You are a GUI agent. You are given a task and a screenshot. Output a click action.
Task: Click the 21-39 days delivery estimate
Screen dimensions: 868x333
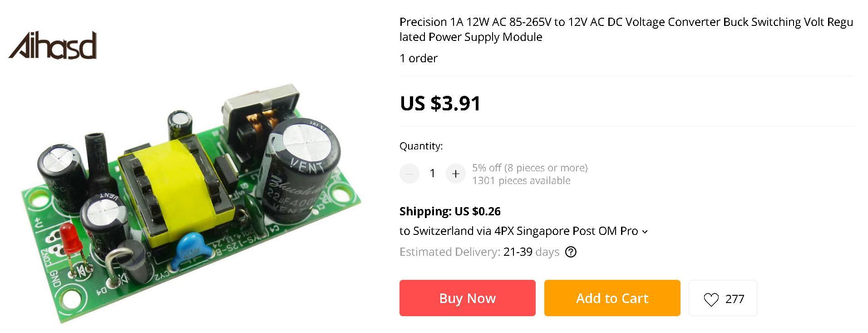(531, 252)
